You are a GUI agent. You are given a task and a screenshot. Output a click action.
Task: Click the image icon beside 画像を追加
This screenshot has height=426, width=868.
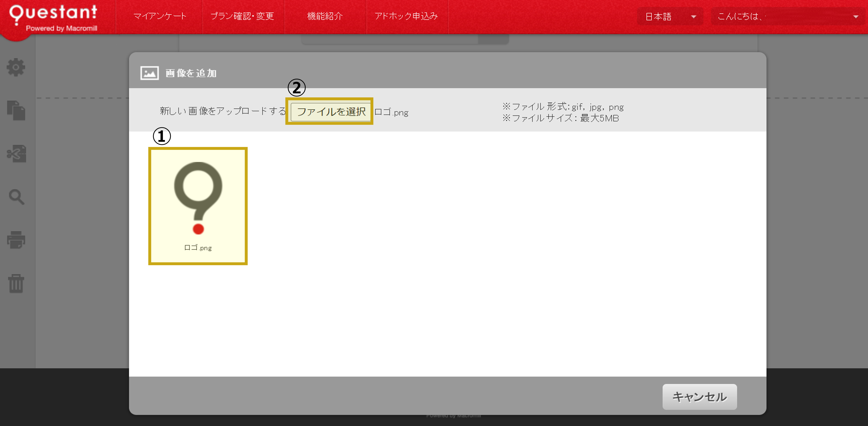pyautogui.click(x=150, y=73)
